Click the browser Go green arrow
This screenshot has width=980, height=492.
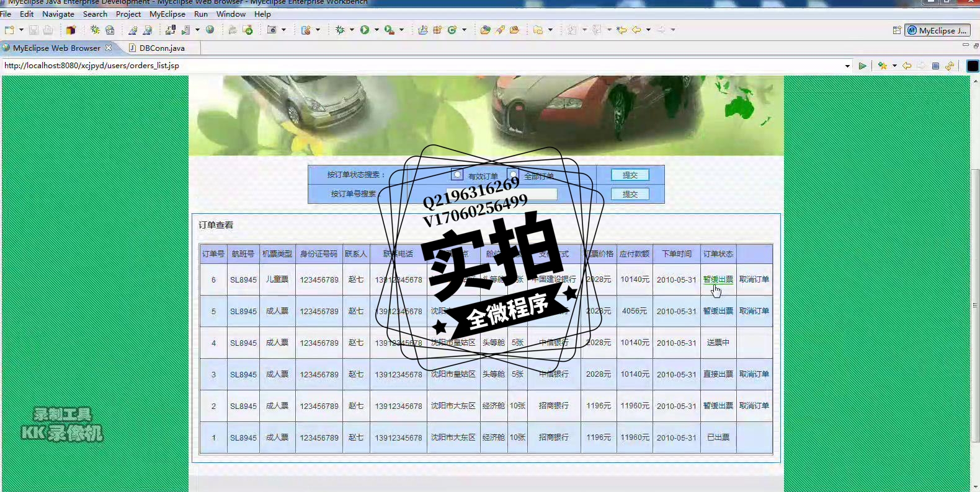[862, 66]
